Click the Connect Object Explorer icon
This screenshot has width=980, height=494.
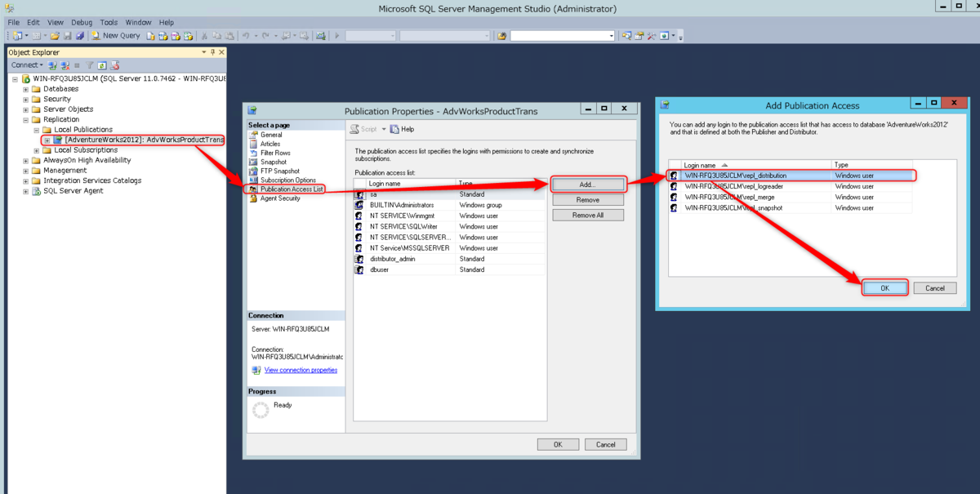coord(52,65)
